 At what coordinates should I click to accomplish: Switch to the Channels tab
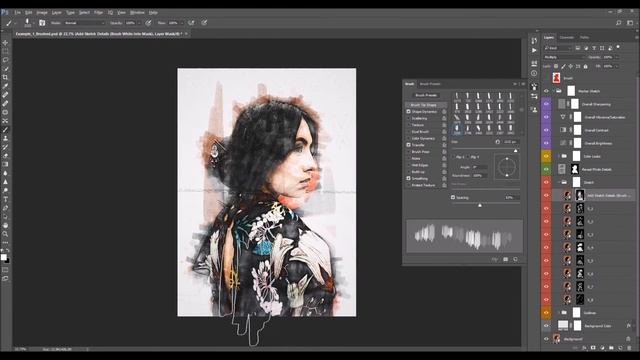point(567,37)
